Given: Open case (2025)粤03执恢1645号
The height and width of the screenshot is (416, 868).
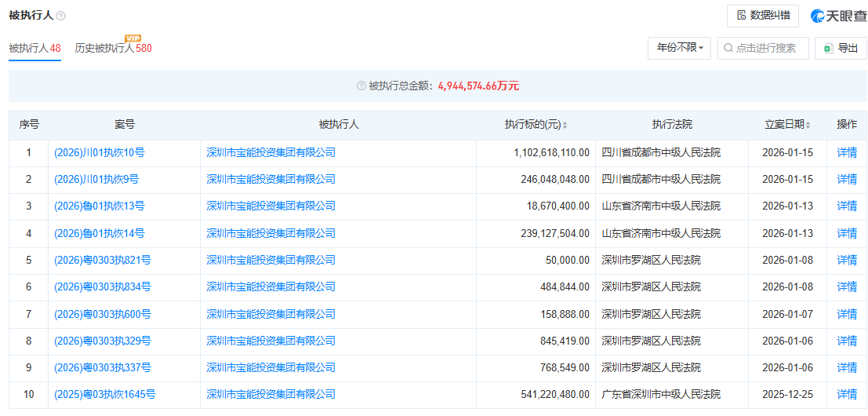Looking at the screenshot, I should (x=105, y=394).
